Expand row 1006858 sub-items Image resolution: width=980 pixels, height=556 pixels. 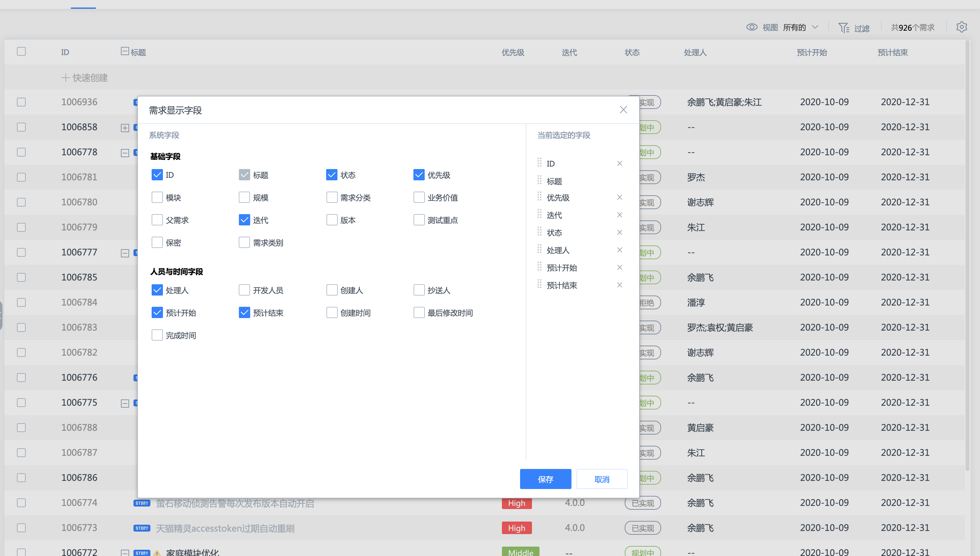pyautogui.click(x=125, y=128)
